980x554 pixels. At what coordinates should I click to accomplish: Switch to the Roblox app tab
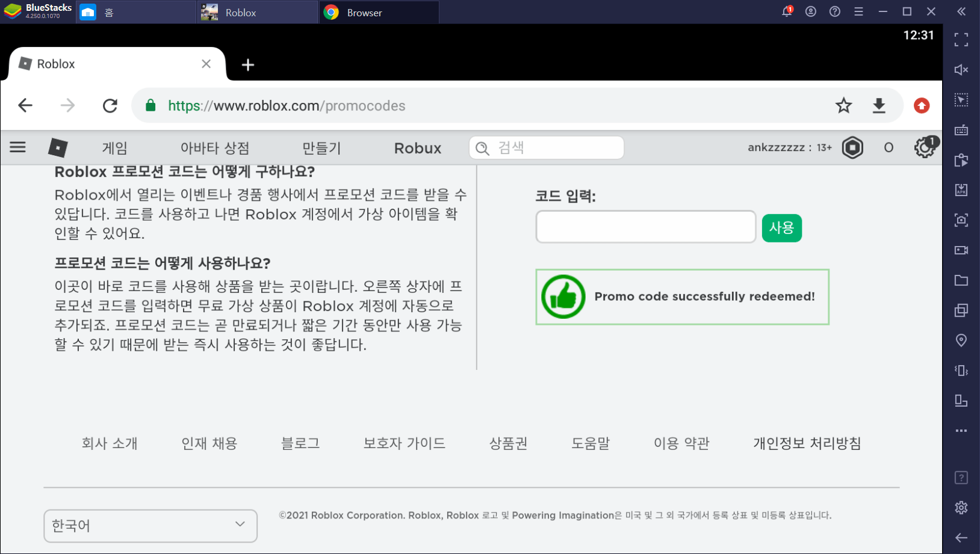[257, 12]
